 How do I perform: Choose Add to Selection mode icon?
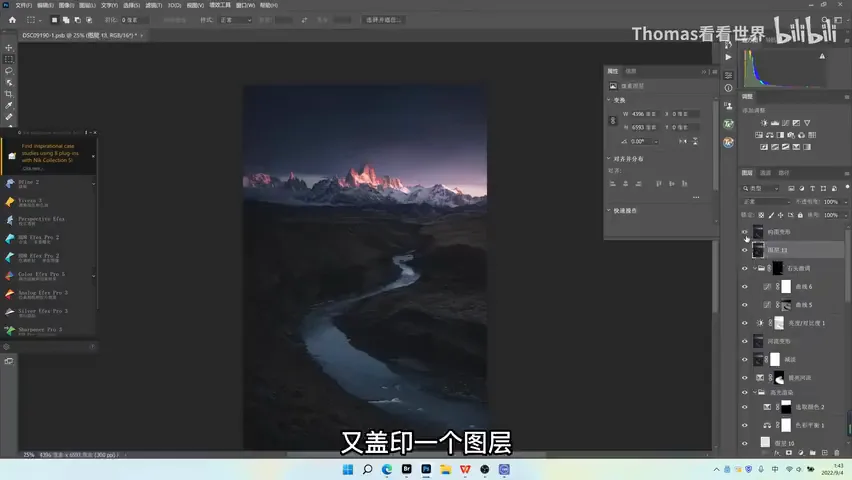(x=66, y=20)
